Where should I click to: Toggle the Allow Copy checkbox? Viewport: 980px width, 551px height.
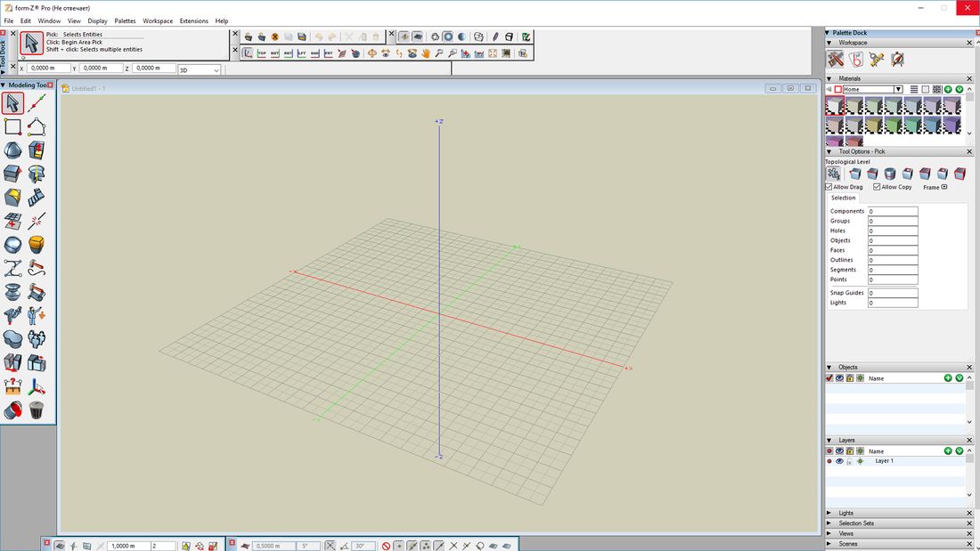pyautogui.click(x=877, y=187)
